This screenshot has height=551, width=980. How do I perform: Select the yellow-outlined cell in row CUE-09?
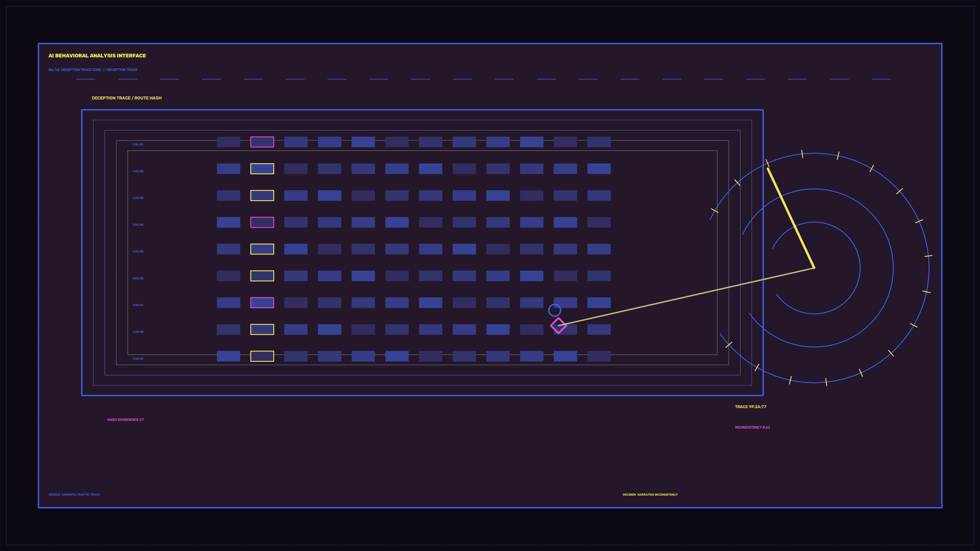pos(262,356)
